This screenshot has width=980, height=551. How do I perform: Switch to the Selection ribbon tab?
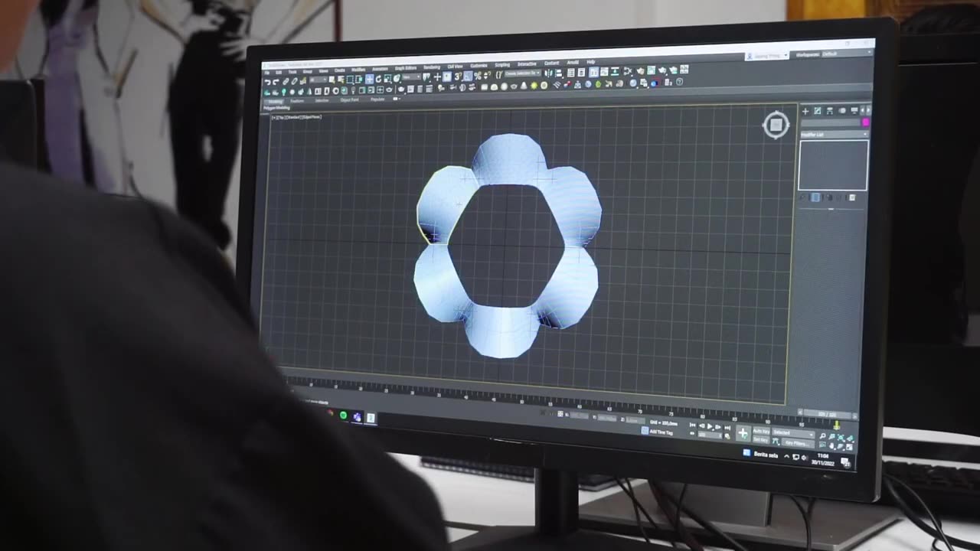click(322, 100)
